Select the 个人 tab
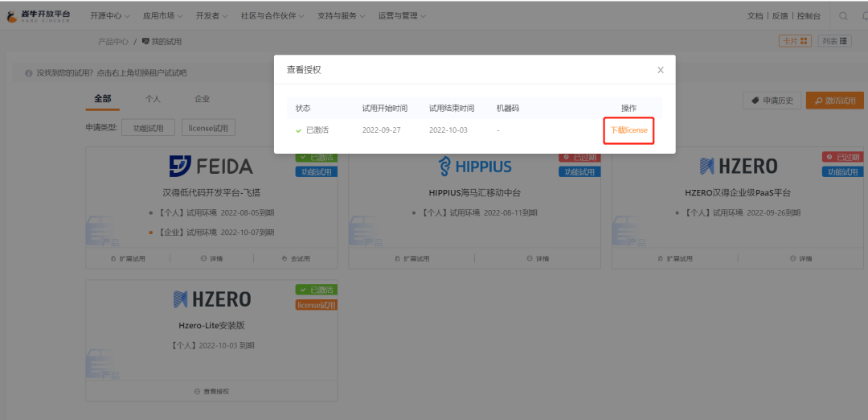 pyautogui.click(x=153, y=99)
